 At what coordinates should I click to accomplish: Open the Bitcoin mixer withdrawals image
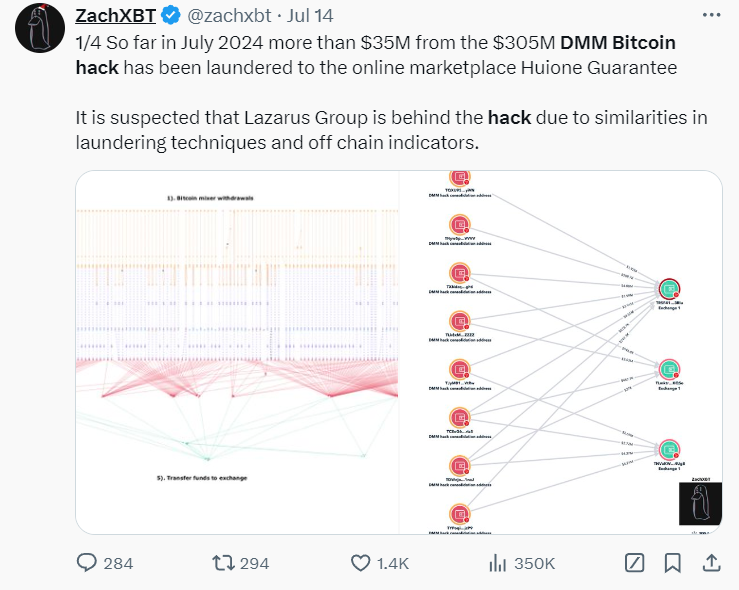click(236, 352)
